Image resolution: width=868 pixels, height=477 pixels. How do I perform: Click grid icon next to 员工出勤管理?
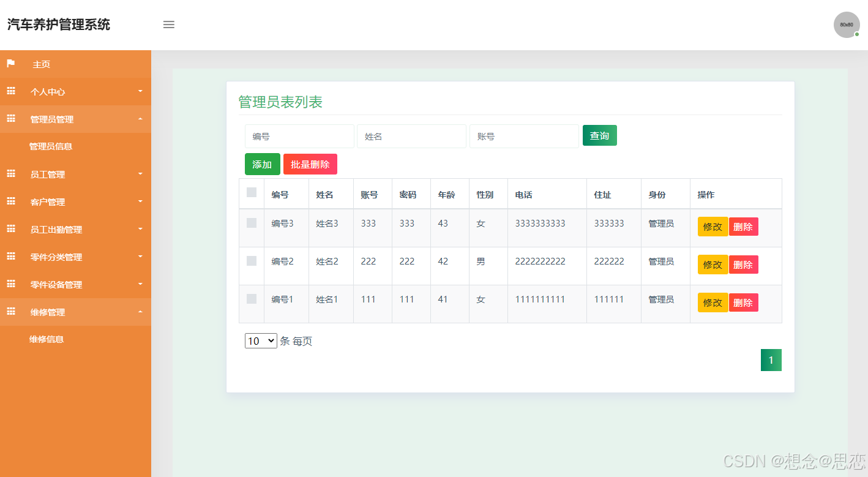tap(10, 229)
